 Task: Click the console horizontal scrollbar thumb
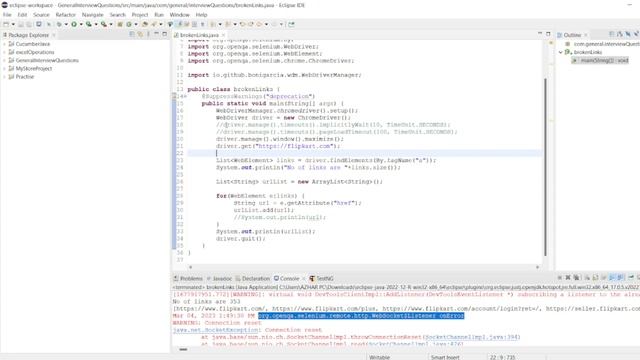(x=183, y=349)
